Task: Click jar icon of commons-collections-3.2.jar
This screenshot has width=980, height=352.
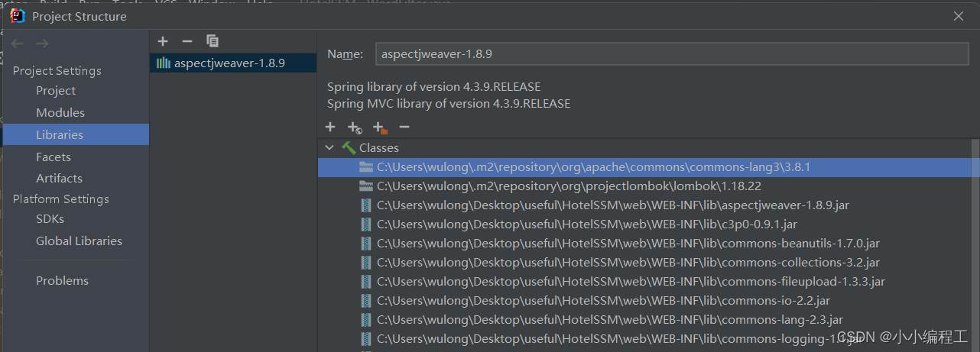Action: coord(366,263)
